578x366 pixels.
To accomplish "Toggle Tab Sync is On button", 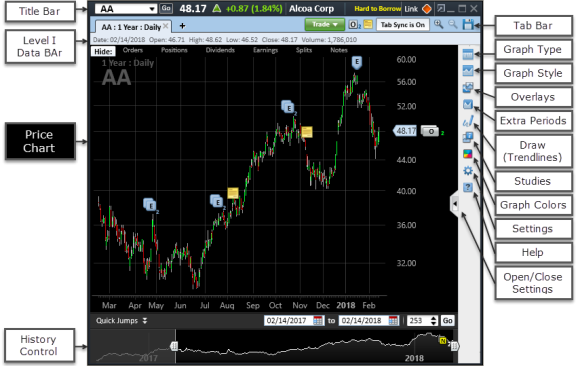I will click(403, 25).
